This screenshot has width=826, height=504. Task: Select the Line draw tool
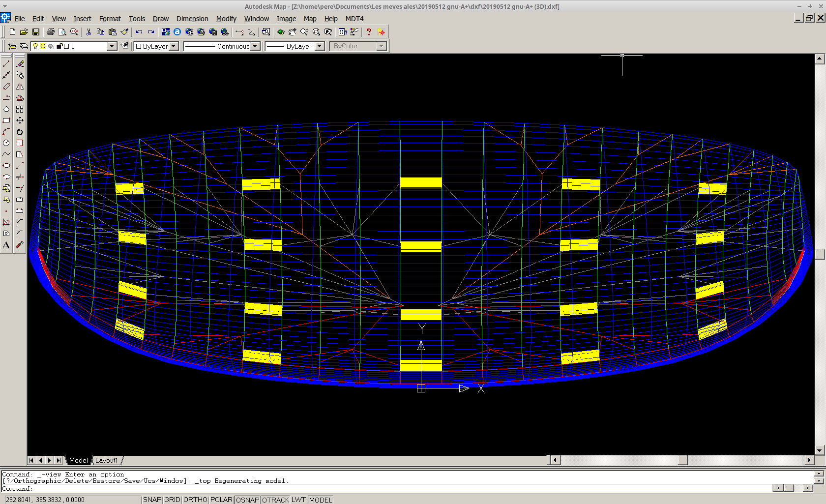tap(6, 64)
